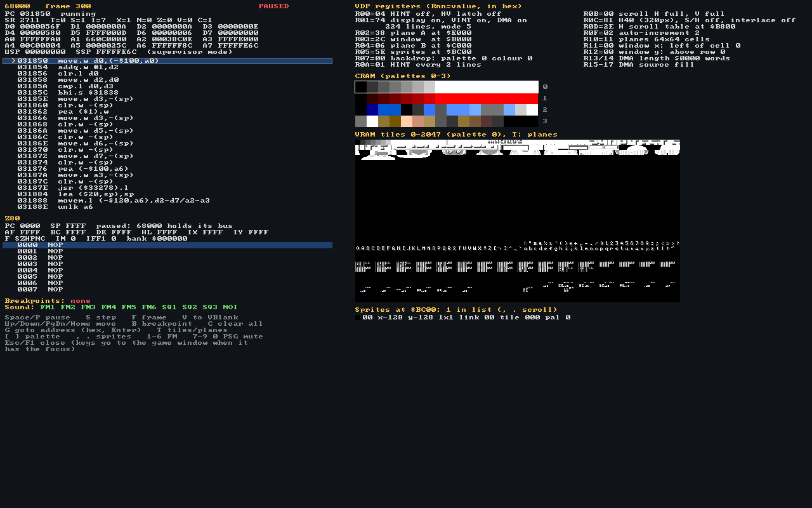Click the Z80 section heading
The image size is (812, 508).
(12, 218)
